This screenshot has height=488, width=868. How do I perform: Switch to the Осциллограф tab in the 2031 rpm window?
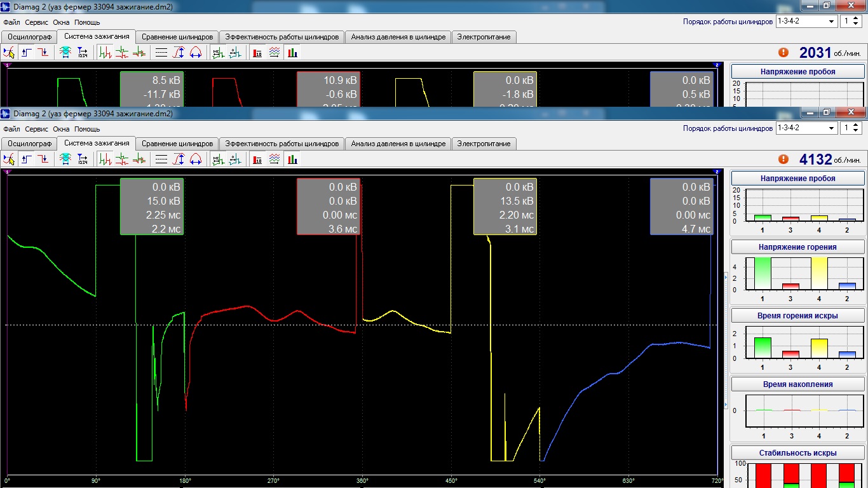coord(29,37)
